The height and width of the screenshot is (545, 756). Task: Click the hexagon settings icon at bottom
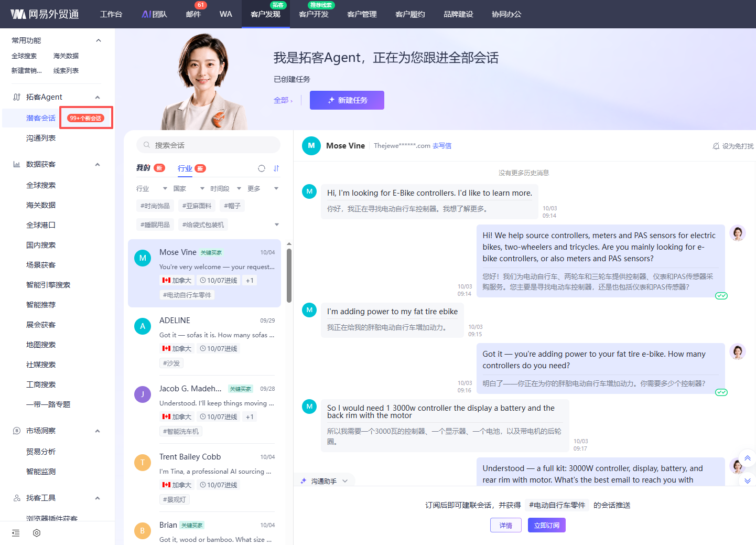pyautogui.click(x=37, y=533)
